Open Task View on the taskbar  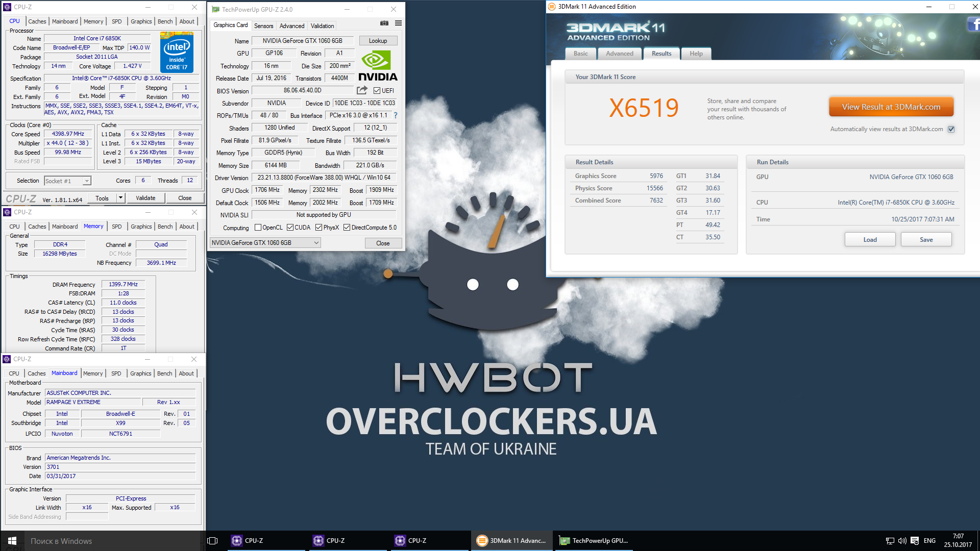(x=213, y=541)
